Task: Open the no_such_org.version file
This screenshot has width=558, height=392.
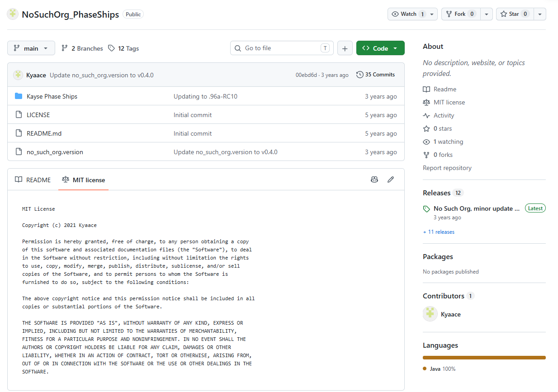Action: [55, 152]
